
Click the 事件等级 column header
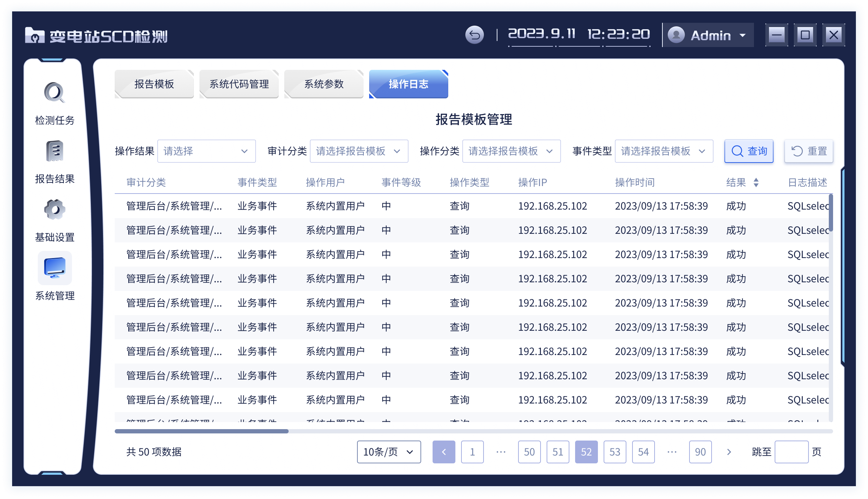(401, 182)
